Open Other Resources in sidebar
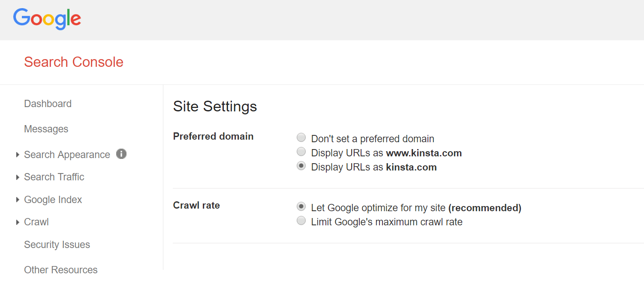The image size is (644, 287). point(60,270)
